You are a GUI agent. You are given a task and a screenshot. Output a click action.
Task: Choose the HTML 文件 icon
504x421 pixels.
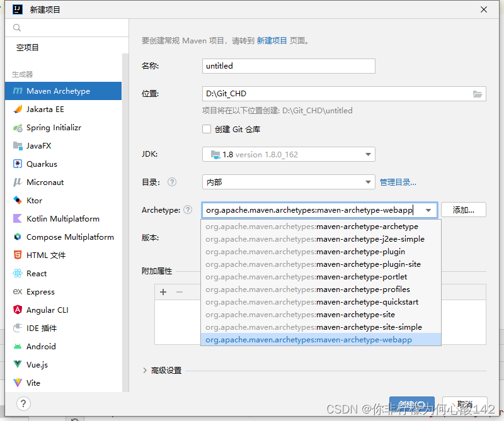[x=18, y=255]
